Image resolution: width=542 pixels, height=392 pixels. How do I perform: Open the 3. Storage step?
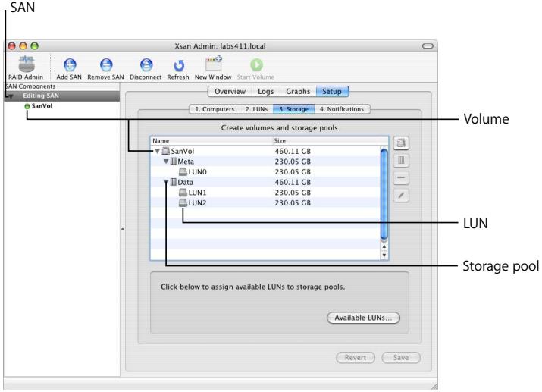click(x=294, y=109)
